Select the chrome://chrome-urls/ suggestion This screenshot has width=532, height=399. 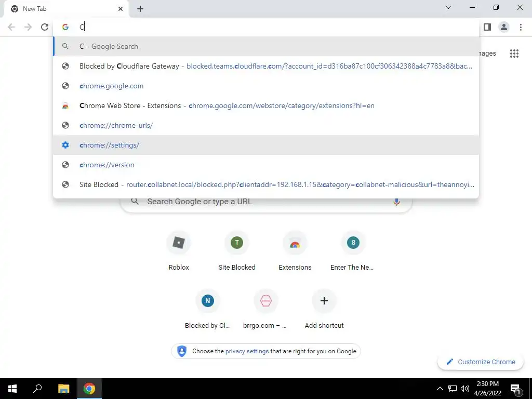[266, 125]
